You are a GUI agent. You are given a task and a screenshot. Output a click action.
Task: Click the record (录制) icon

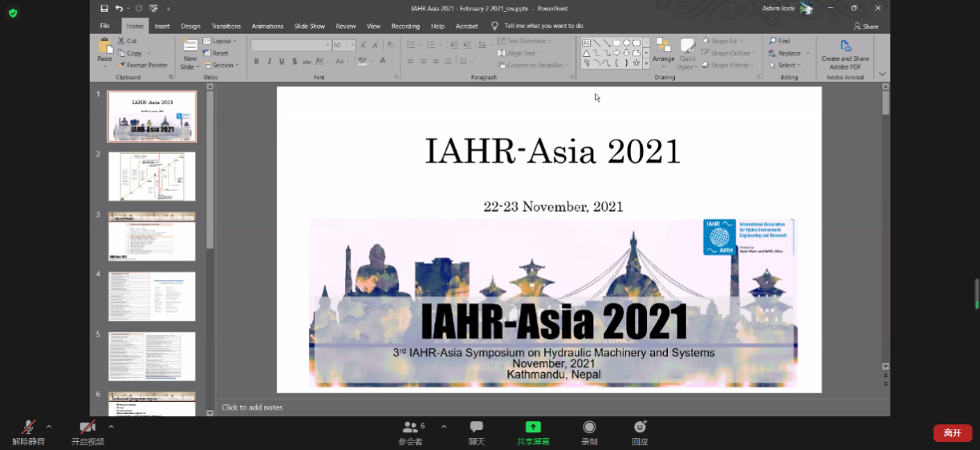(x=589, y=428)
